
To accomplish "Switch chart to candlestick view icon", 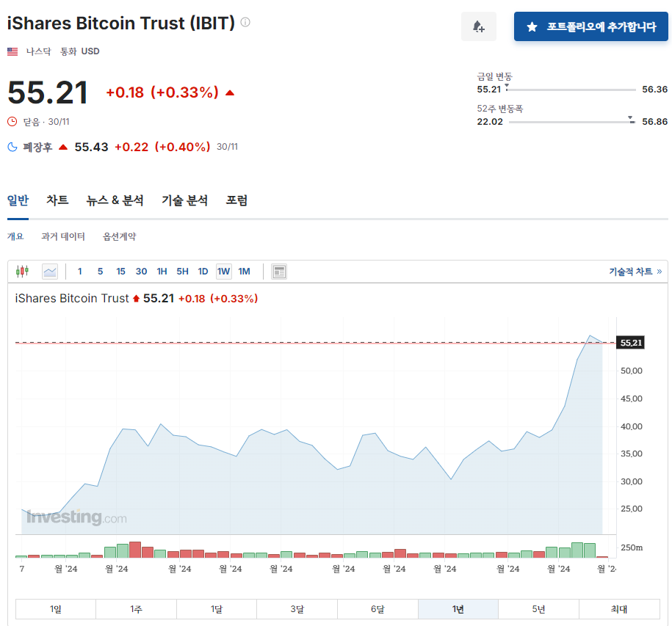I will click(x=22, y=272).
